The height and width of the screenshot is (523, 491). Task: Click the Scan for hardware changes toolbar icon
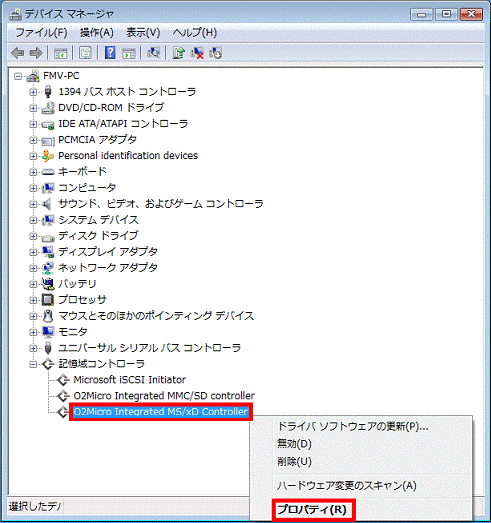(154, 53)
